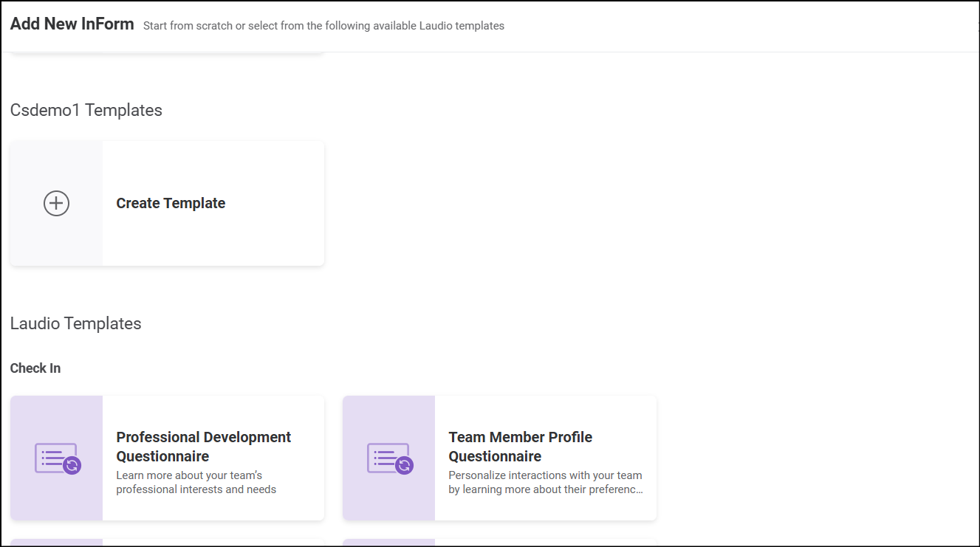The width and height of the screenshot is (980, 547).
Task: Open the Professional Development Questionnaire title
Action: [203, 447]
